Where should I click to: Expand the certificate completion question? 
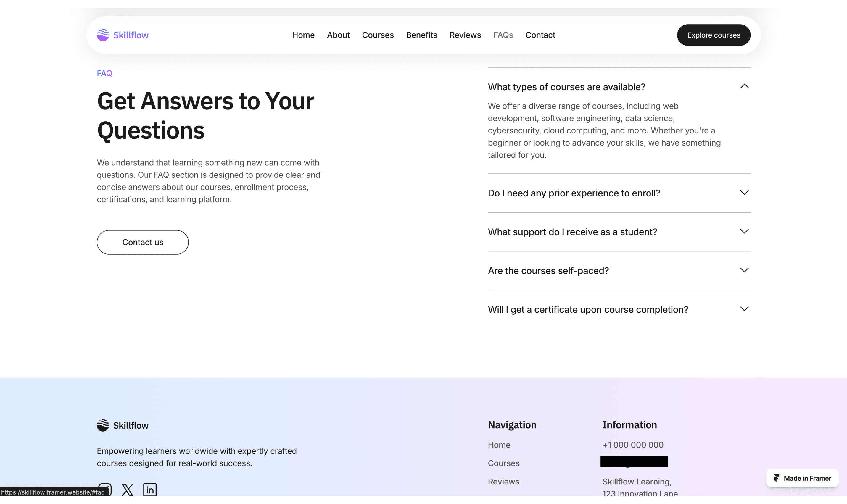coord(744,309)
